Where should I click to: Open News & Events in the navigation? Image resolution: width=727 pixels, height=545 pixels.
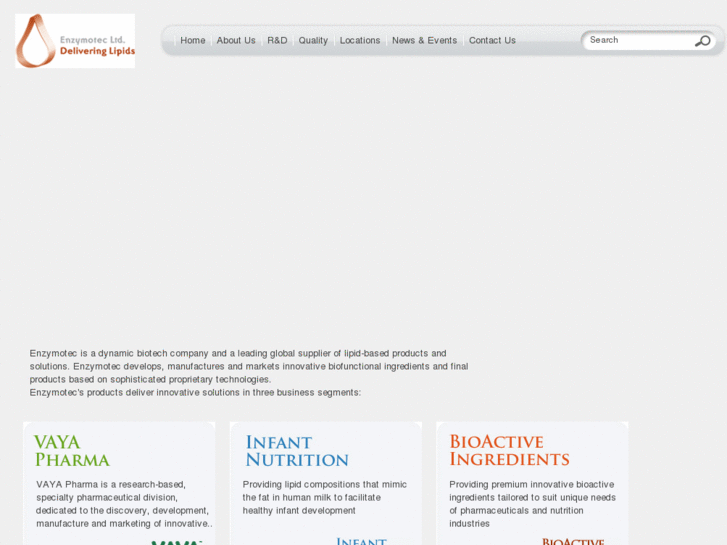click(424, 40)
